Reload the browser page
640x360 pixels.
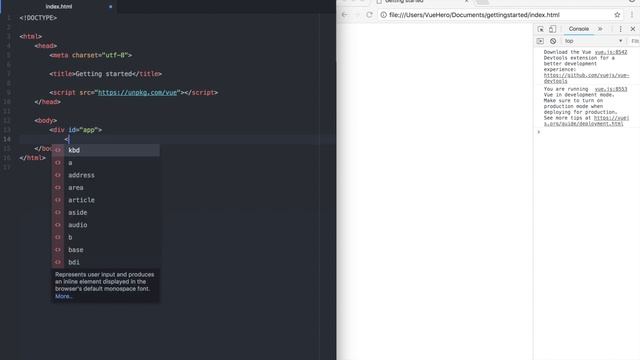pyautogui.click(x=369, y=15)
